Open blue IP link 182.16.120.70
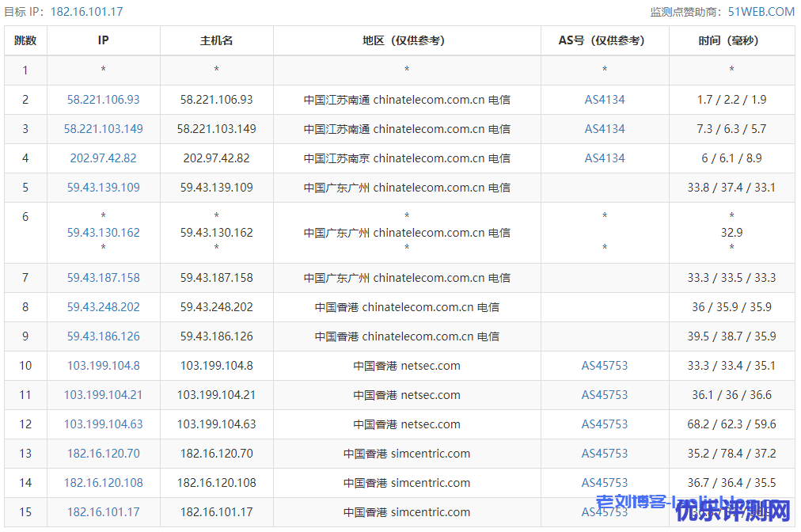 [104, 454]
